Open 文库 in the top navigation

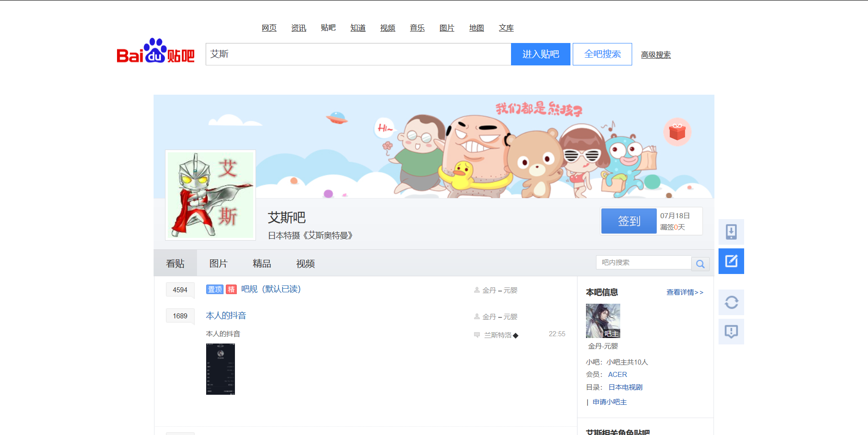click(x=506, y=28)
